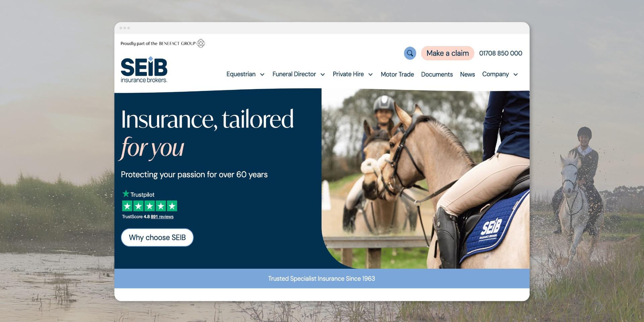This screenshot has height=322, width=644.
Task: Expand the Private Hire dropdown chevron
Action: pos(370,74)
